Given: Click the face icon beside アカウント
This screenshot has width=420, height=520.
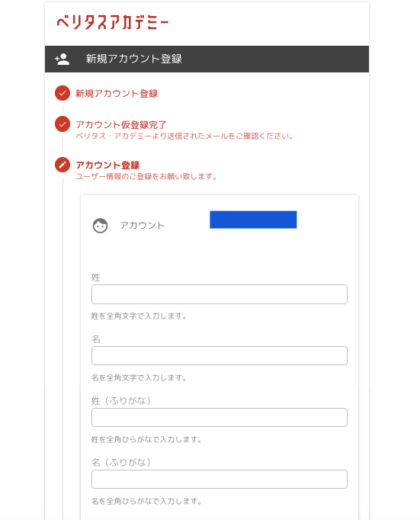Looking at the screenshot, I should tap(100, 226).
